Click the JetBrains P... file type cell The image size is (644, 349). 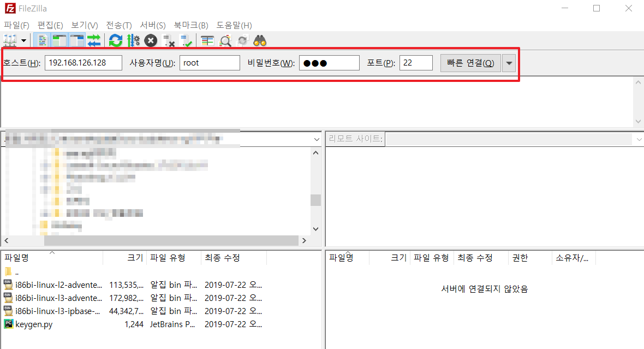point(172,324)
